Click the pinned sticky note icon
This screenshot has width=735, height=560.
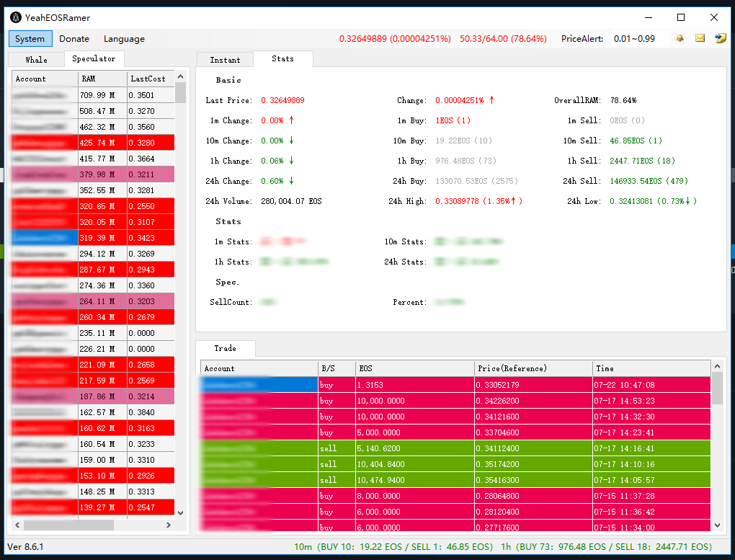point(720,38)
